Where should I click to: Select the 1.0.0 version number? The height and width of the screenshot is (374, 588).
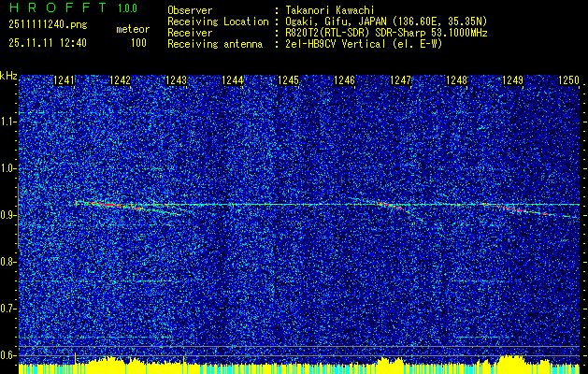tap(127, 8)
